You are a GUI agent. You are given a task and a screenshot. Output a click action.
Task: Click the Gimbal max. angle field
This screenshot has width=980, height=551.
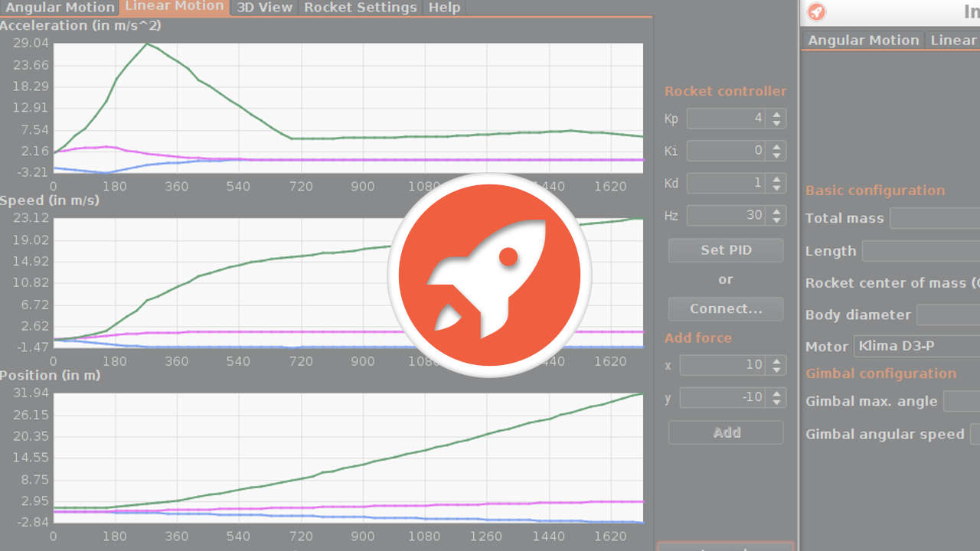point(962,401)
